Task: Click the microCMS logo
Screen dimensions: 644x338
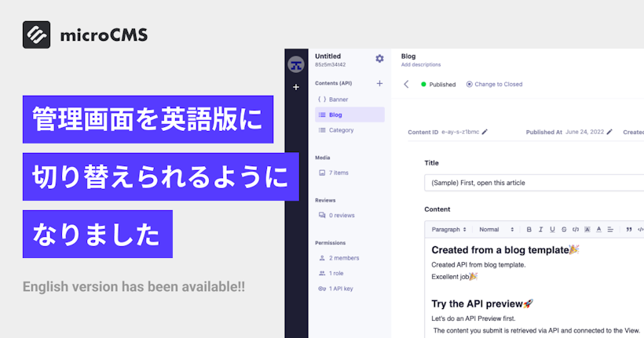Action: pyautogui.click(x=85, y=35)
